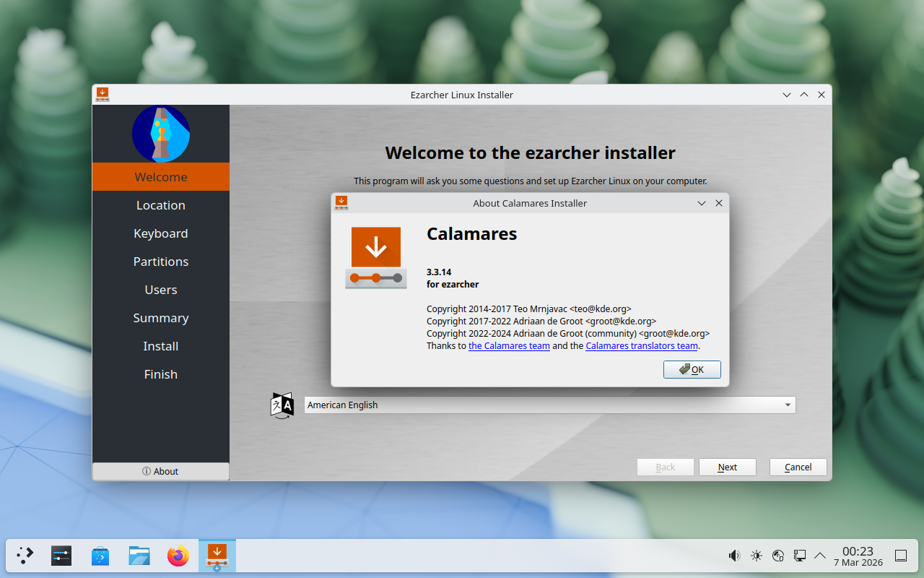Viewport: 924px width, 578px height.
Task: Jump to the Summary step
Action: 161,318
